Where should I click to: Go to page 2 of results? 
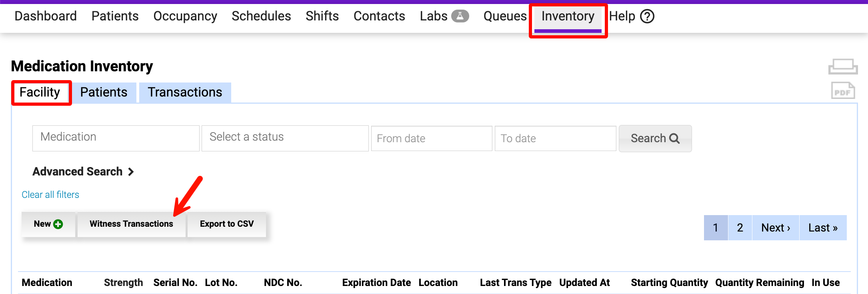(740, 228)
